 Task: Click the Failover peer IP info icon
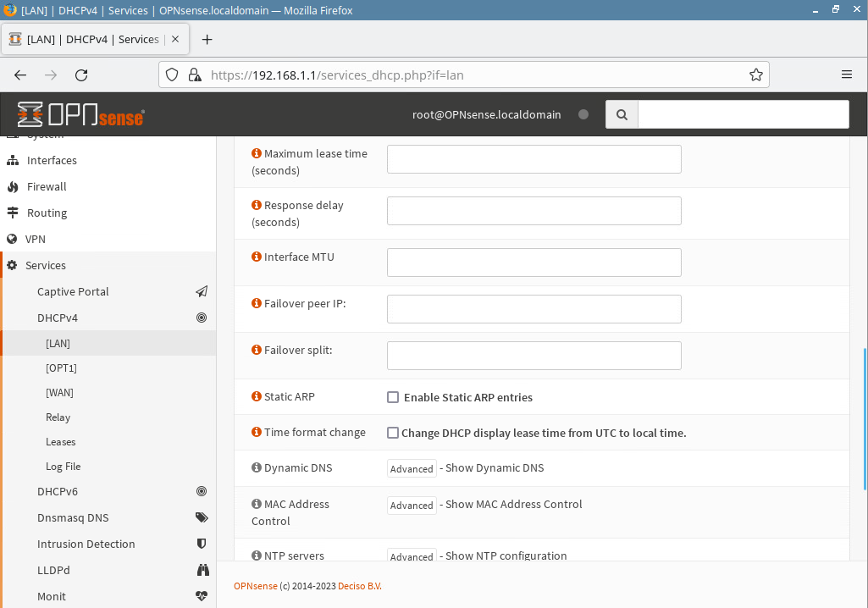tap(257, 303)
